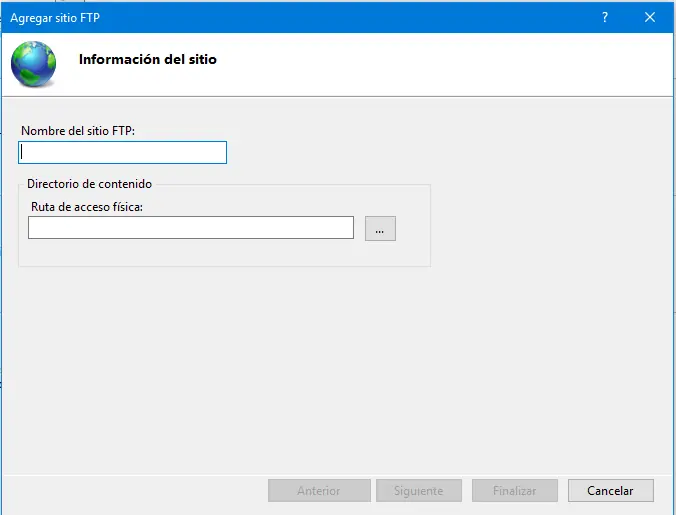Click the FTP site name input field
Viewport: 676px width, 515px height.
click(122, 153)
